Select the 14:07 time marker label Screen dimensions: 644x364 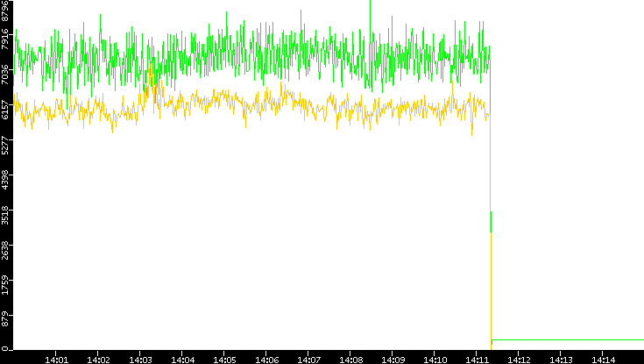(309, 359)
